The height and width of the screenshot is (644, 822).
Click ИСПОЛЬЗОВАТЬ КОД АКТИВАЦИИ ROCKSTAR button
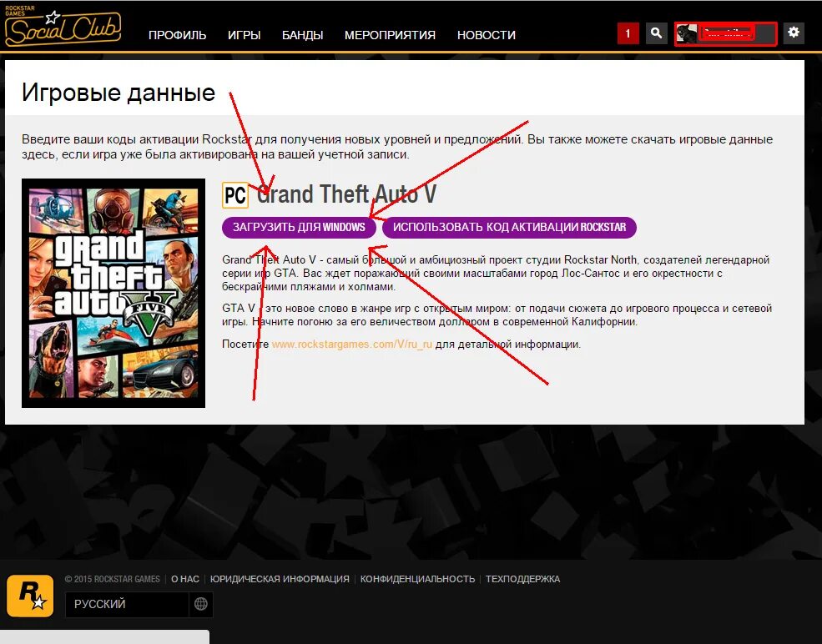point(510,228)
